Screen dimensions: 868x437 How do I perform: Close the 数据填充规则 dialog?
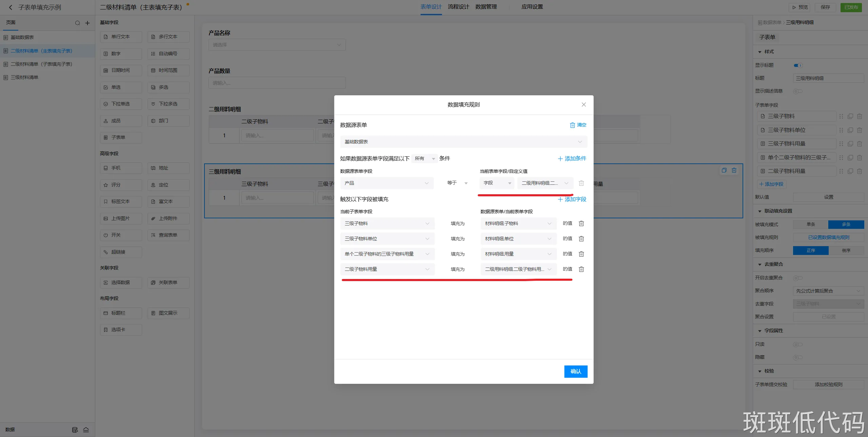click(584, 104)
